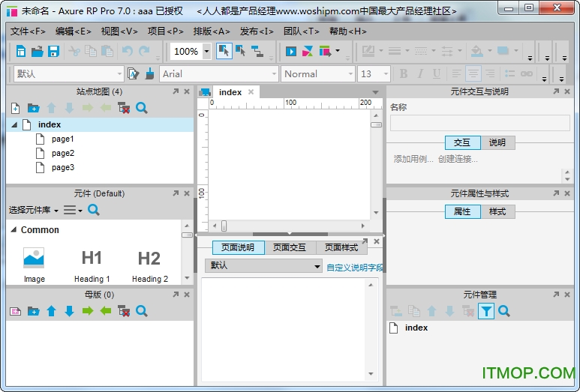Screen dimensions: 580x392
Task: Switch to the 页面样式 tab
Action: tap(342, 247)
